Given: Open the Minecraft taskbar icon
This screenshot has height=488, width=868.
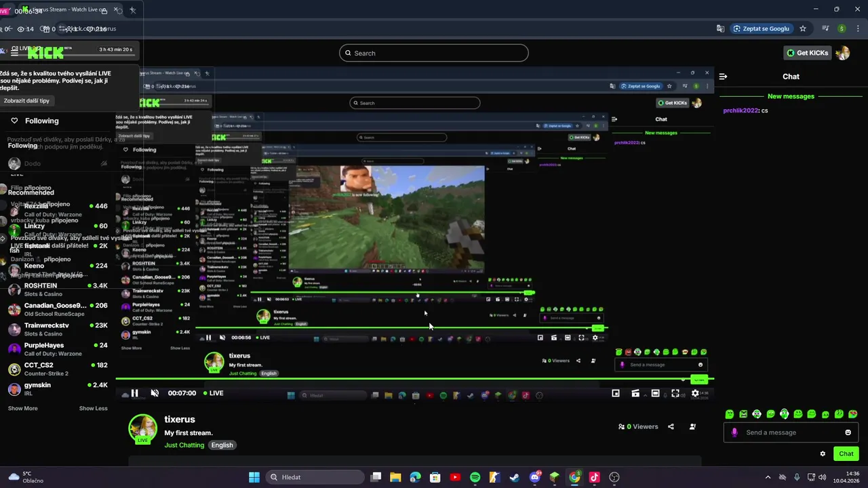Looking at the screenshot, I should tap(555, 477).
